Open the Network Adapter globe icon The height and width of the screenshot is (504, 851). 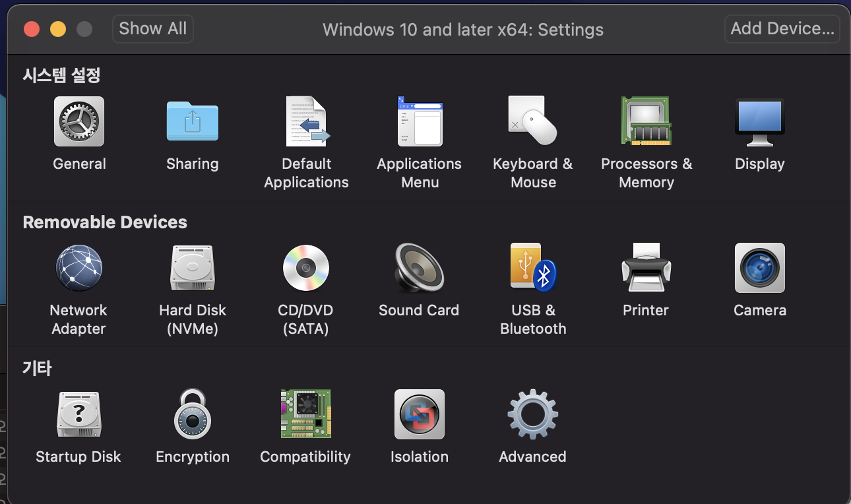click(x=79, y=268)
